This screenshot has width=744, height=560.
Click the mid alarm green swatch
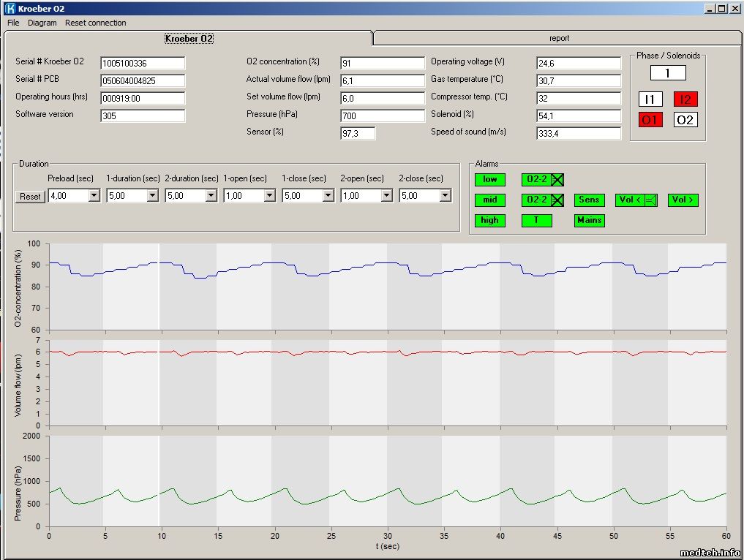pos(489,200)
